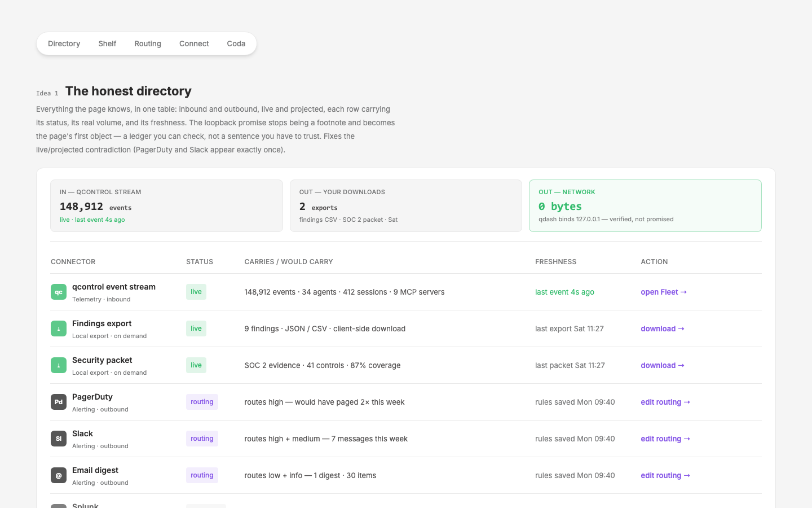Click 'Slack' connector name

click(82, 433)
